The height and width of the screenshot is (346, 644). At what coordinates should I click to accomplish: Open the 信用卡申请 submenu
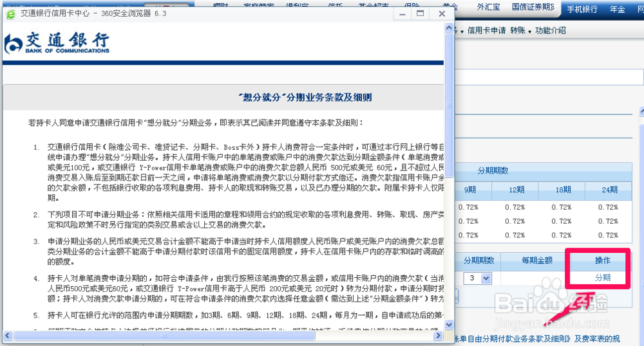486,30
